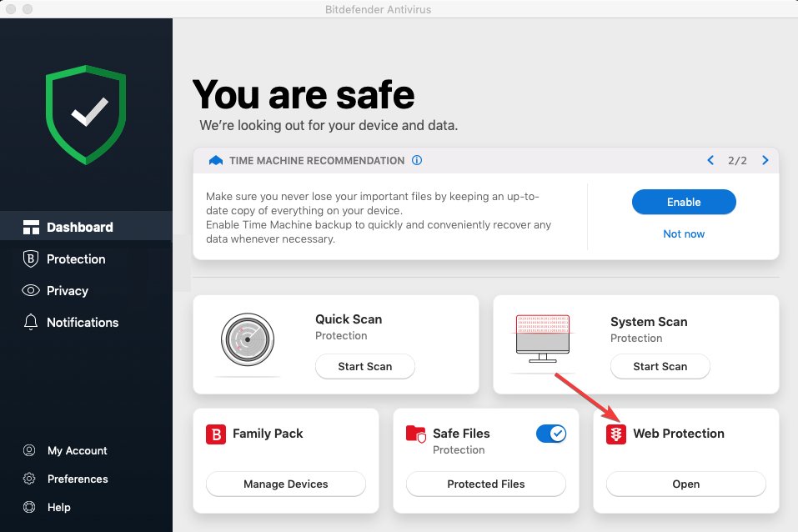Screen dimensions: 798x532
Task: Click the green shield status icon
Action: (x=86, y=114)
